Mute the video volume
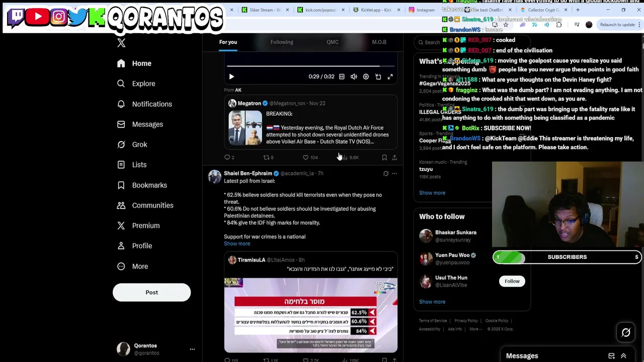The image size is (644, 362). 354,76
